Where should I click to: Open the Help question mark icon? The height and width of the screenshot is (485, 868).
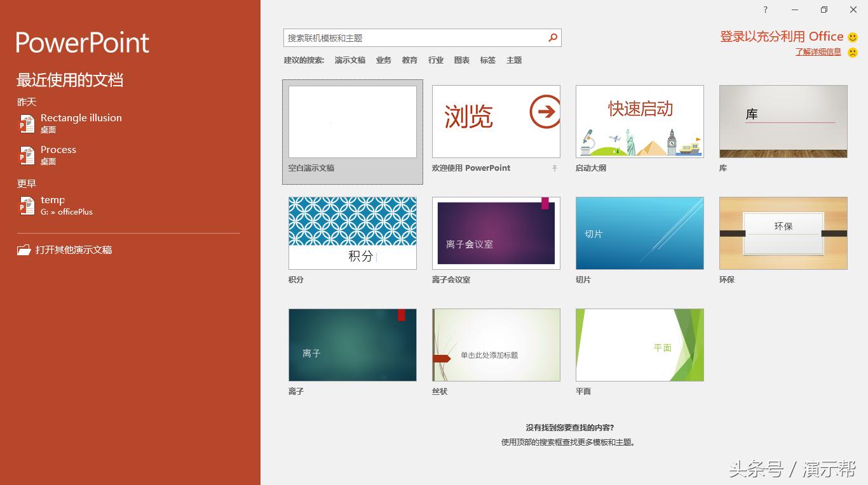pyautogui.click(x=765, y=10)
